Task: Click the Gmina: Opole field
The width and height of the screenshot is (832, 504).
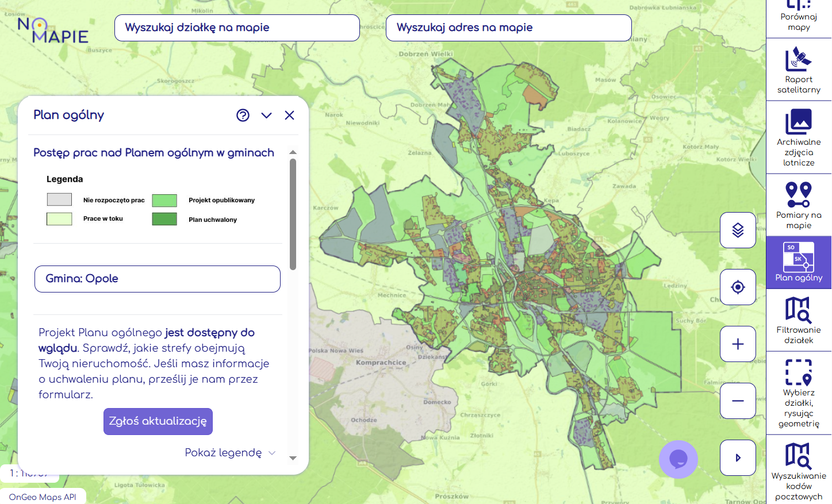Action: pyautogui.click(x=158, y=279)
